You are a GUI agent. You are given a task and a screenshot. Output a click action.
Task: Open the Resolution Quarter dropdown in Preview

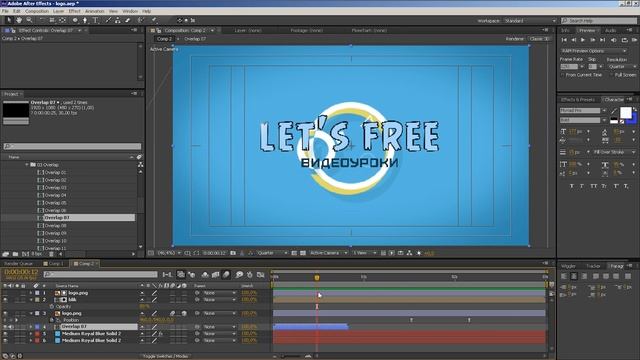pos(622,67)
